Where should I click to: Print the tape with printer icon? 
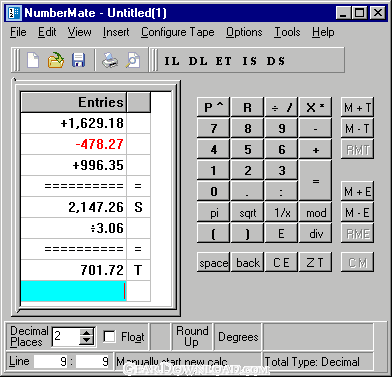point(110,60)
